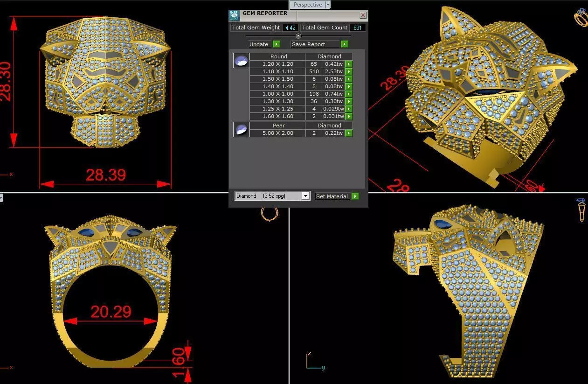Image resolution: width=588 pixels, height=384 pixels.
Task: Close the Gem Reporter panel
Action: (363, 15)
